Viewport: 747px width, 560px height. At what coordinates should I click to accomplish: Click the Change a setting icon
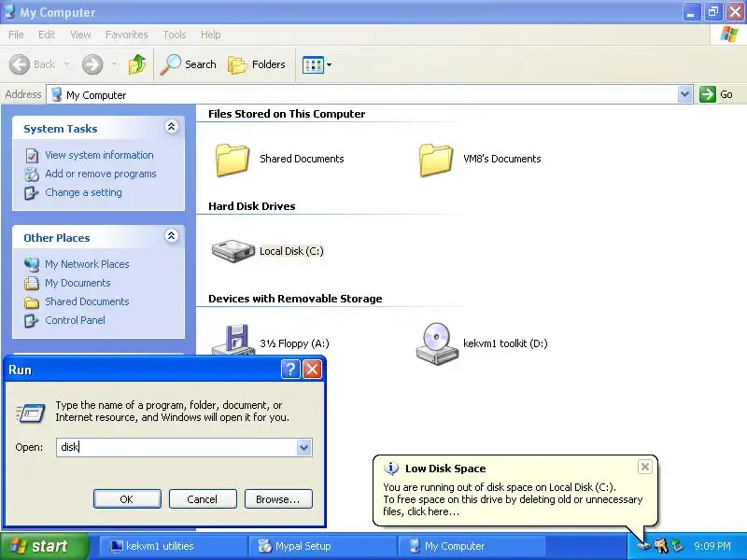coord(32,193)
